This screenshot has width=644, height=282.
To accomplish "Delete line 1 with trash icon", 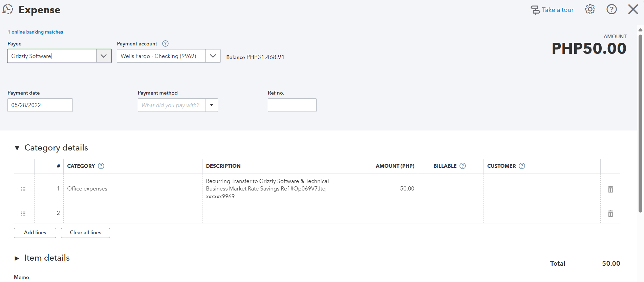I will point(610,189).
